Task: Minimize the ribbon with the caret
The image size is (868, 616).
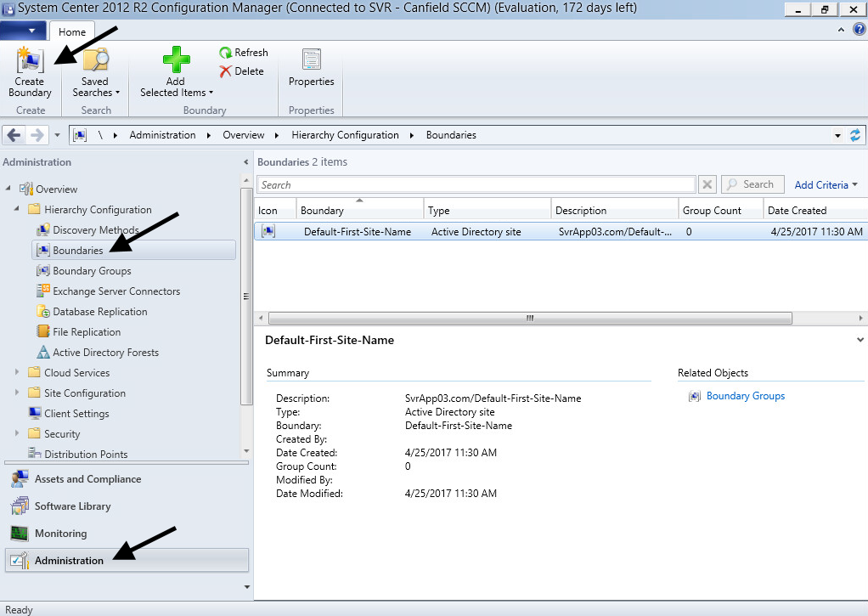Action: point(842,30)
